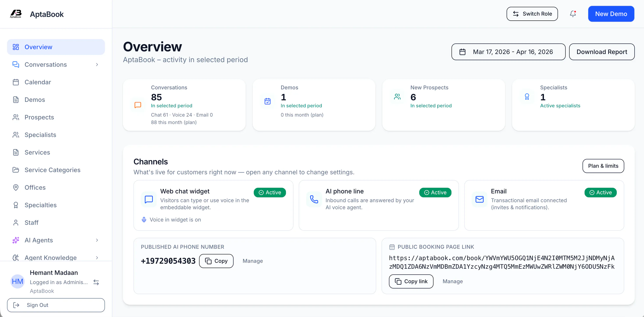Click the Offices map pin icon in sidebar
This screenshot has width=644, height=317.
point(16,187)
